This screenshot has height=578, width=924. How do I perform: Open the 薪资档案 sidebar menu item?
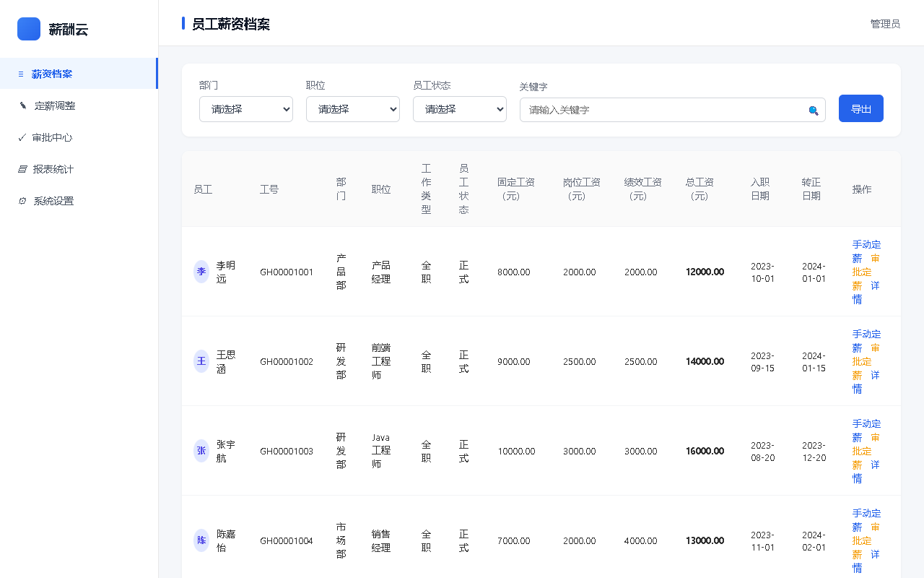tap(78, 74)
